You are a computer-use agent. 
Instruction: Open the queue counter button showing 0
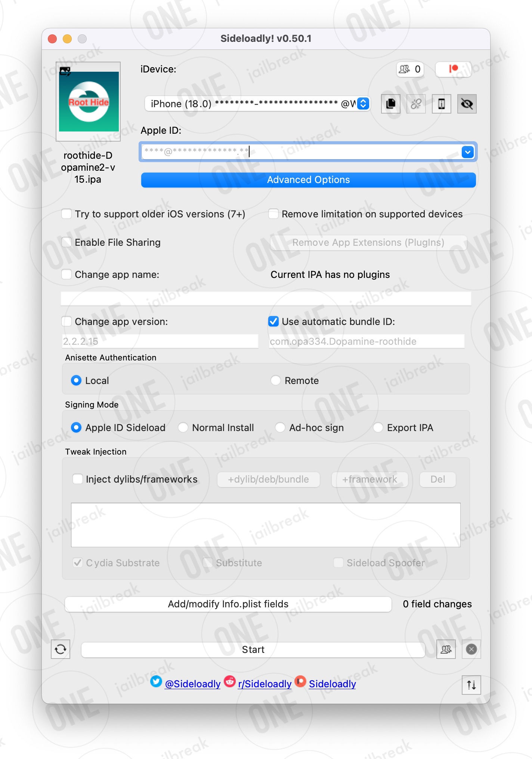pyautogui.click(x=410, y=69)
